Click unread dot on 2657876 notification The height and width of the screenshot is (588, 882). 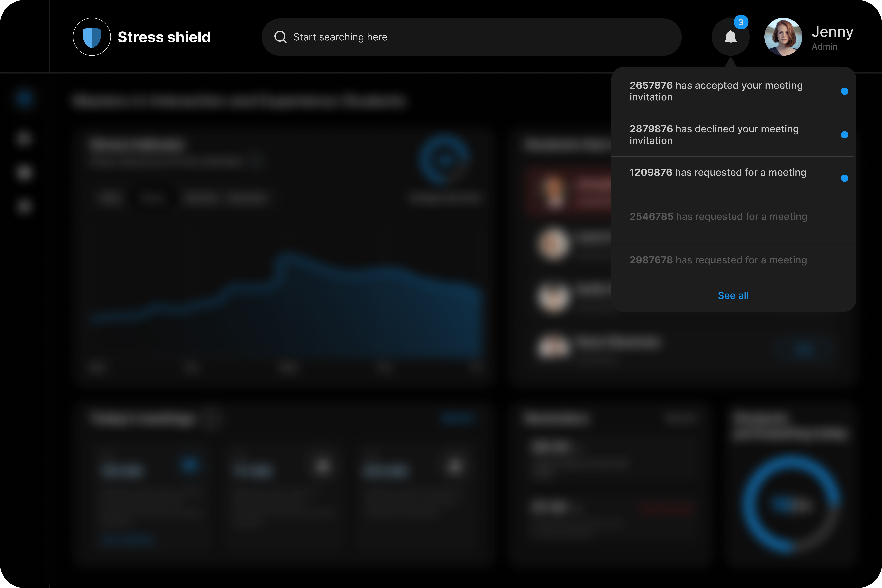coord(844,92)
